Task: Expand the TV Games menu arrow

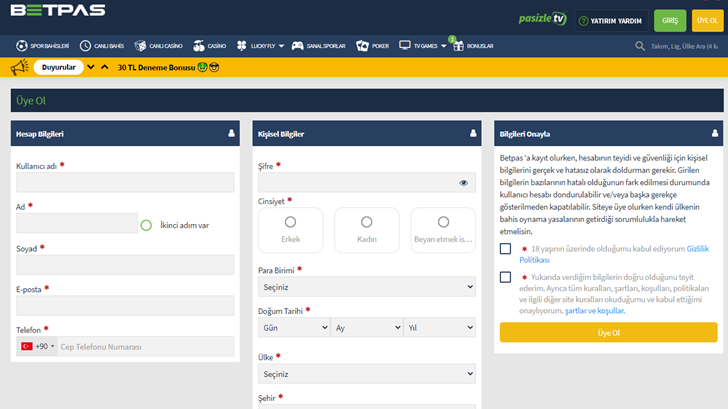Action: coord(443,46)
